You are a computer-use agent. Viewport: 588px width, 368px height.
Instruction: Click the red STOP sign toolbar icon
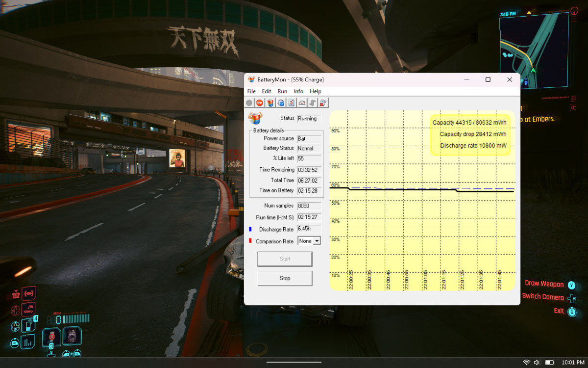click(x=260, y=103)
